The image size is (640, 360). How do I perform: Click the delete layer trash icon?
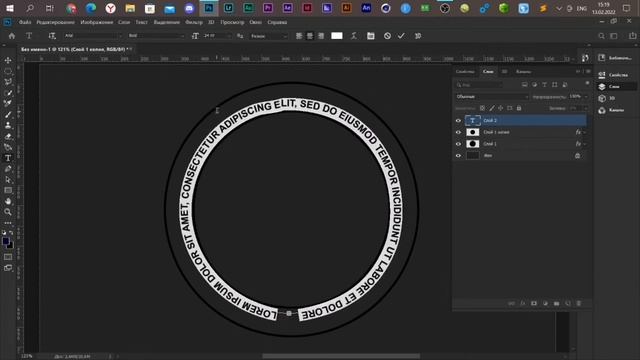pos(579,303)
